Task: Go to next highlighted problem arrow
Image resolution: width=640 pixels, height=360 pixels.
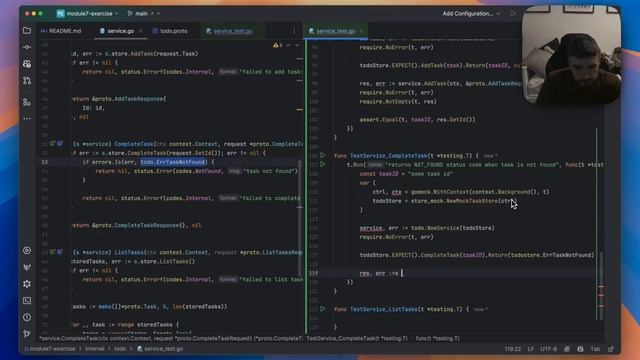Action: tap(297, 45)
